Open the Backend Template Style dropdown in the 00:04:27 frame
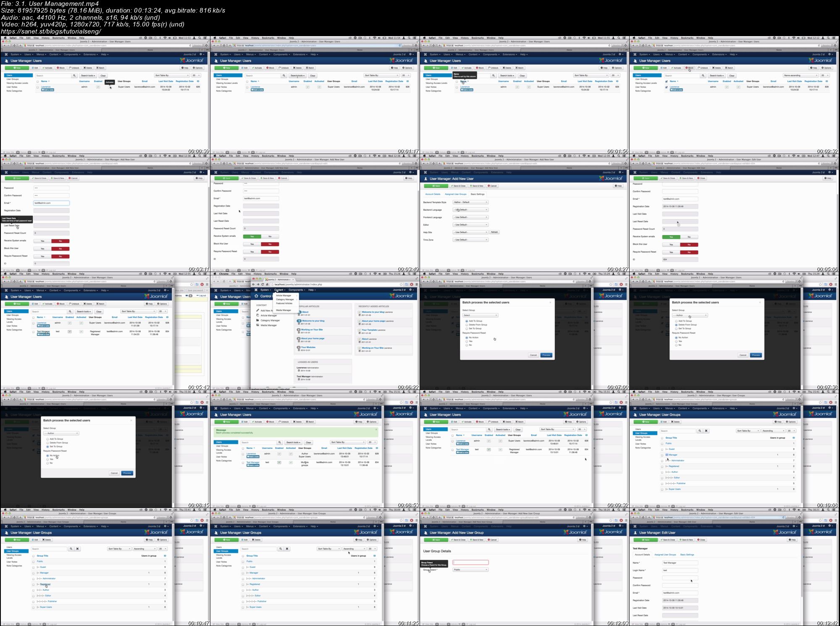Viewport: 840px width, 626px height. pyautogui.click(x=470, y=202)
